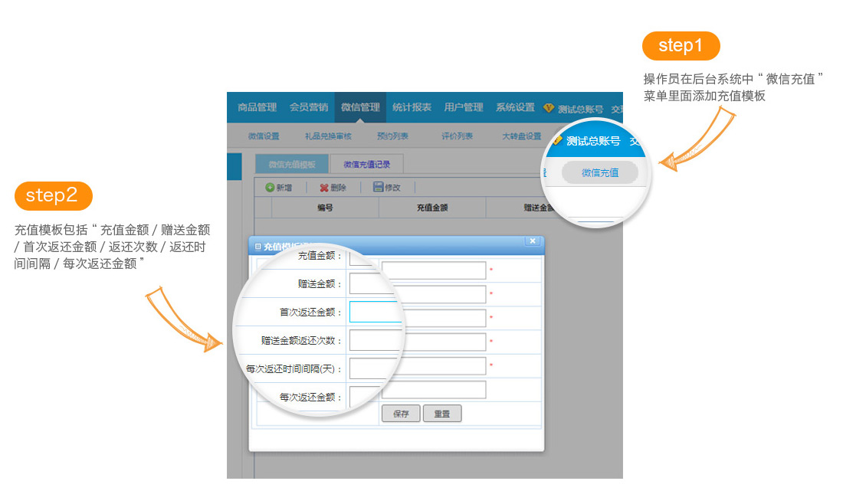Click the dialog title grid icon
Image resolution: width=843 pixels, height=504 pixels.
coord(257,247)
